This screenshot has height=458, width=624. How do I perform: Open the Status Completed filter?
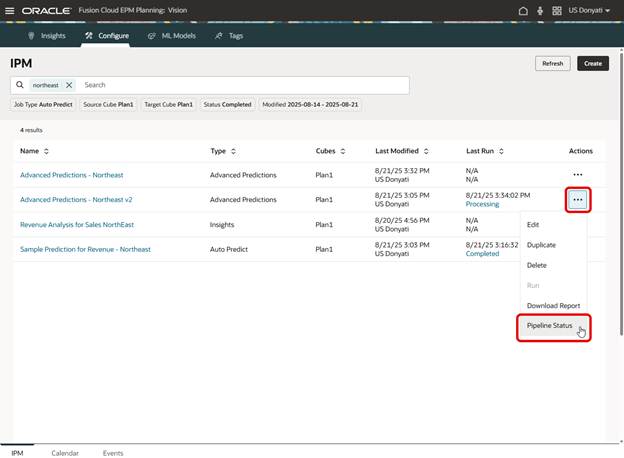coord(227,104)
